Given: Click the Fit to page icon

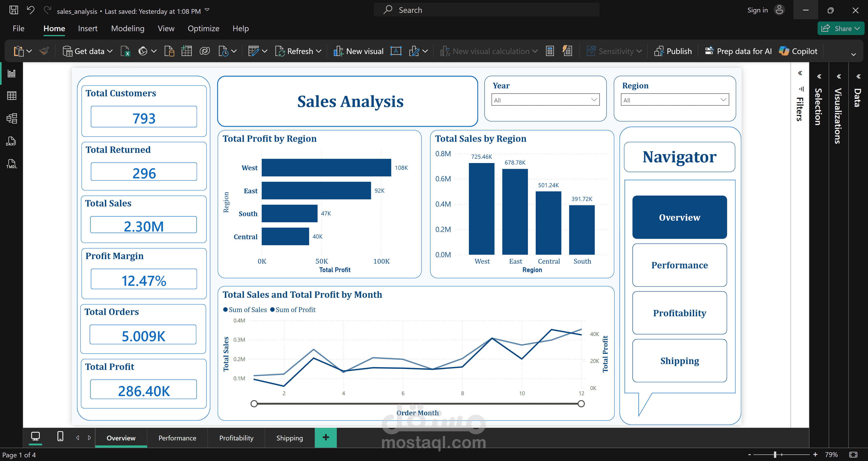Looking at the screenshot, I should pos(854,455).
